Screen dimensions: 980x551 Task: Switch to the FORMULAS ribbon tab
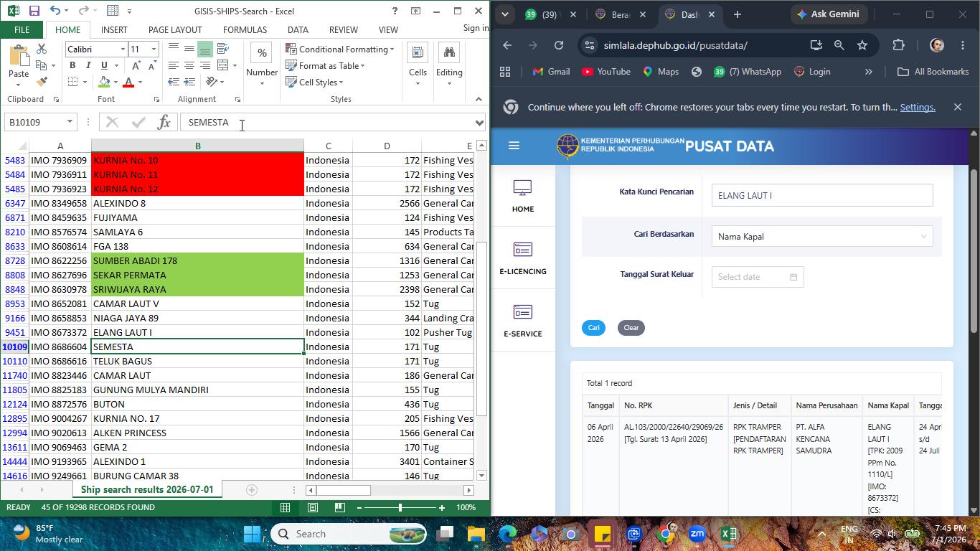click(x=245, y=29)
